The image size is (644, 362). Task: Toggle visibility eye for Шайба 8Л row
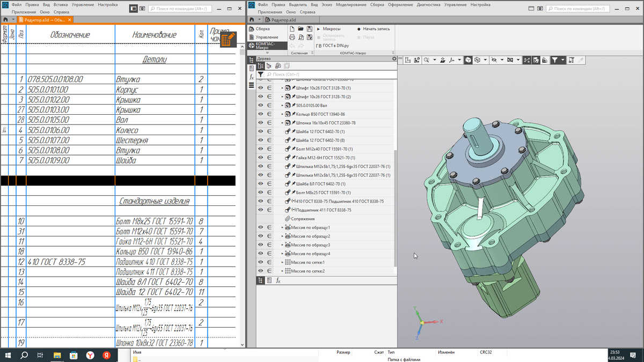click(261, 184)
